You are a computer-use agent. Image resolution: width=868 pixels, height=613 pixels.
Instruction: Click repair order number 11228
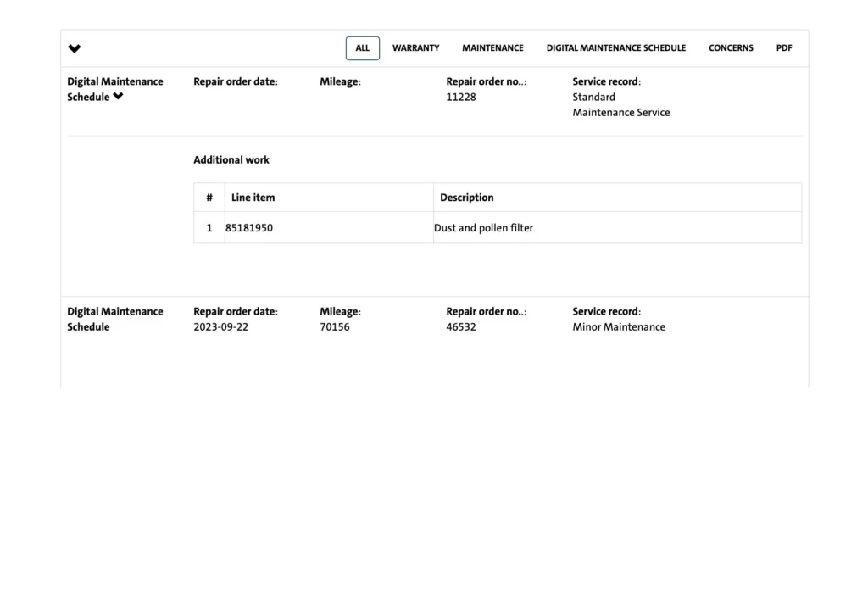pyautogui.click(x=461, y=97)
